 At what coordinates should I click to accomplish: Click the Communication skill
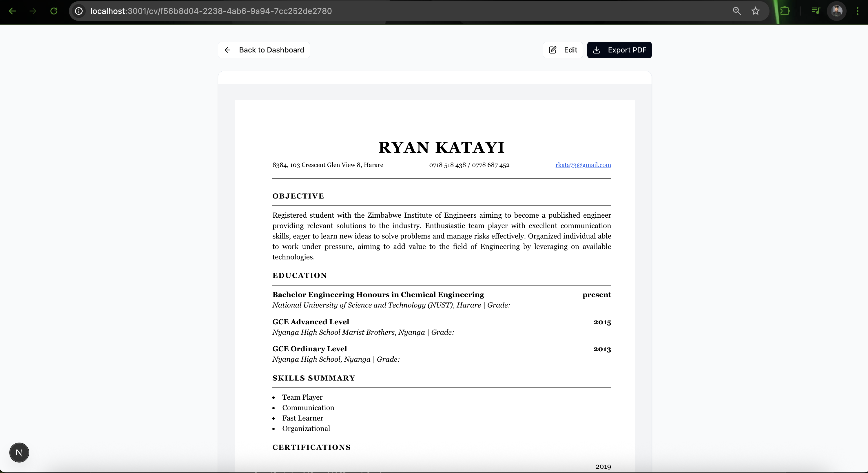(308, 407)
